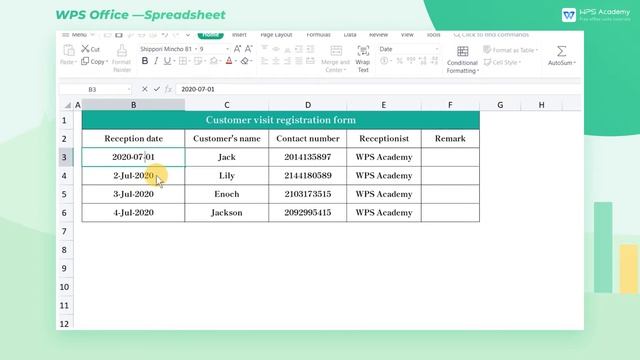Image resolution: width=640 pixels, height=360 pixels.
Task: Click the Cut scissors button
Action: [x=90, y=49]
